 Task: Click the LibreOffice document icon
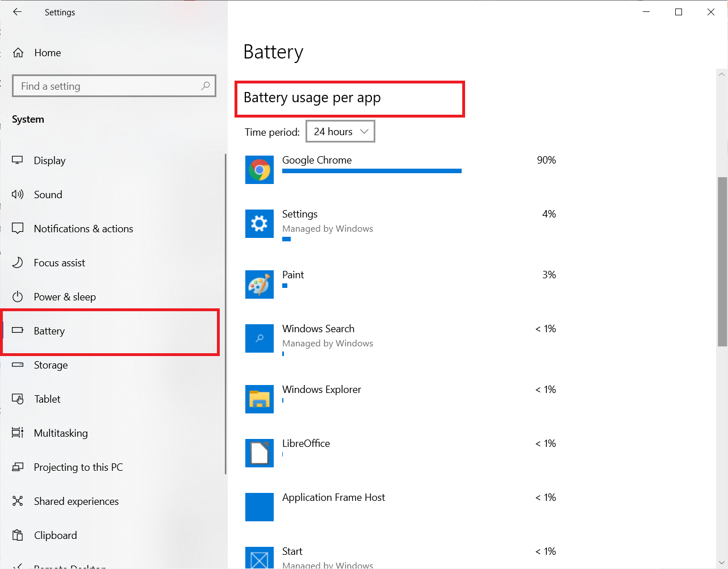(260, 453)
